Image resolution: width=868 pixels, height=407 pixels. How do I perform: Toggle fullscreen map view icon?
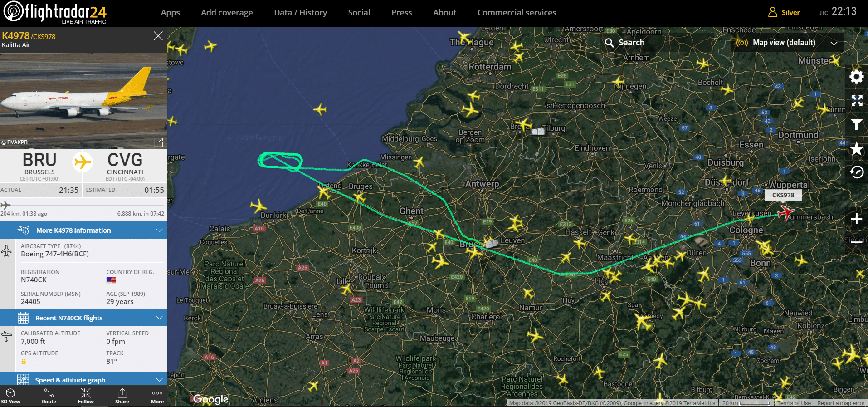pos(856,101)
